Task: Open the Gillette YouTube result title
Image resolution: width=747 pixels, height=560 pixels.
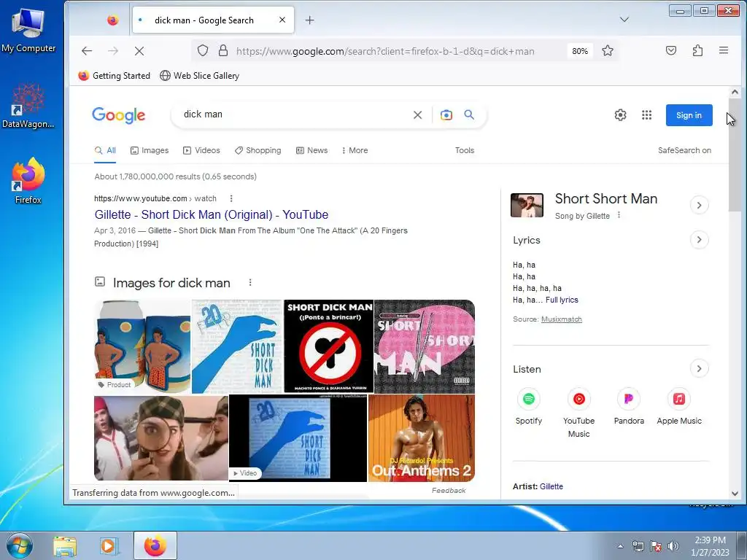Action: tap(212, 215)
